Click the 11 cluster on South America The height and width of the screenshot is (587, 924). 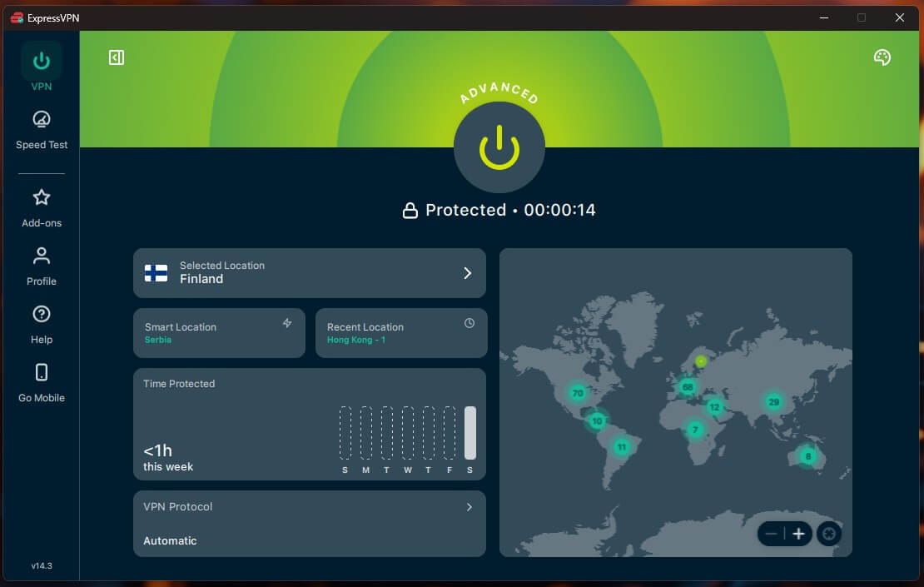pyautogui.click(x=621, y=447)
